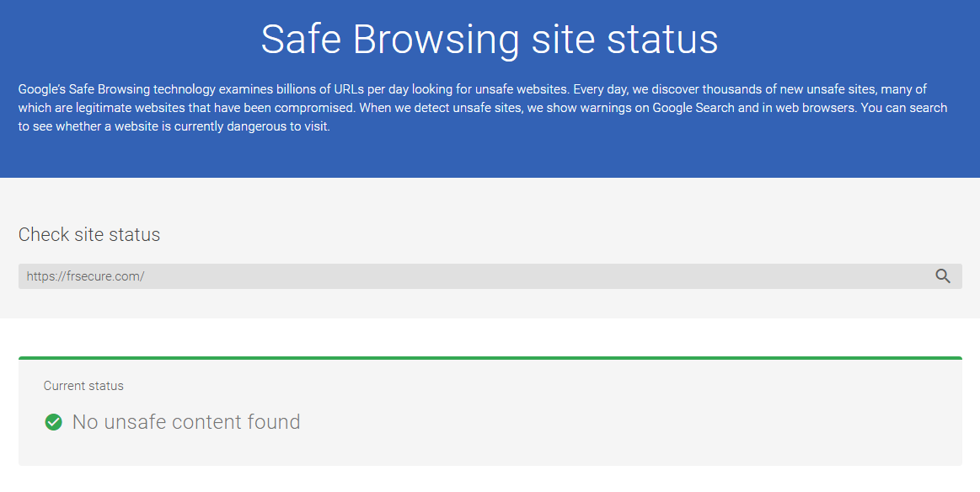Viewport: 980px width, 492px height.
Task: Click the "https://frsecure.com/" text in the field
Action: point(86,276)
